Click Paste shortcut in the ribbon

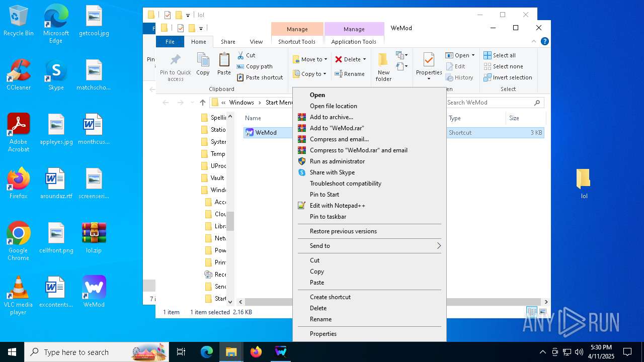(x=260, y=77)
